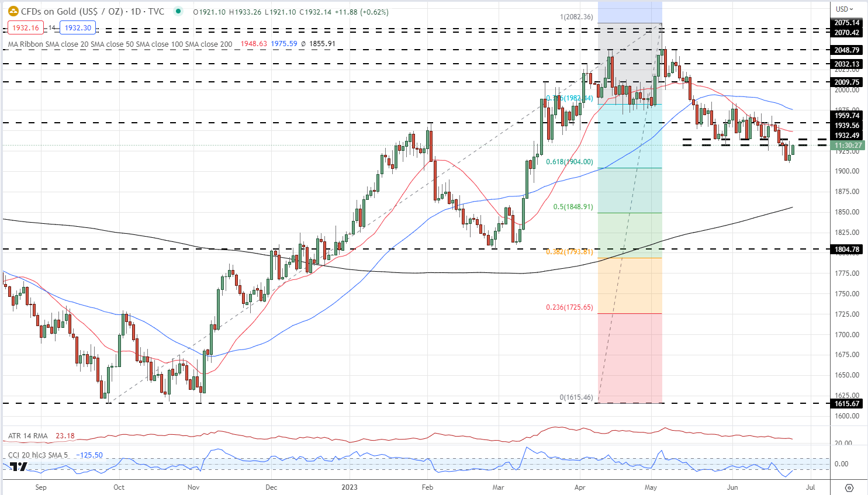Click the 1804.78 price axis label
This screenshot has width=868, height=495.
tap(846, 250)
